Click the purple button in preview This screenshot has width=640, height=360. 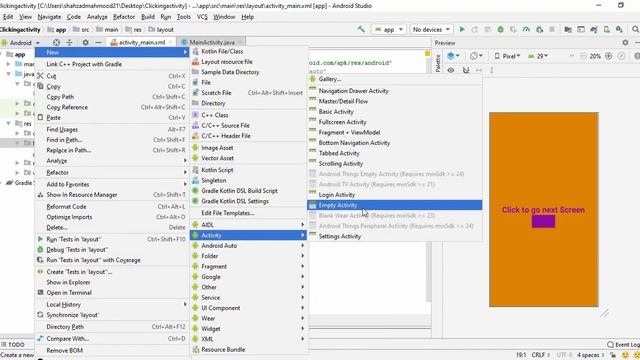pyautogui.click(x=543, y=222)
